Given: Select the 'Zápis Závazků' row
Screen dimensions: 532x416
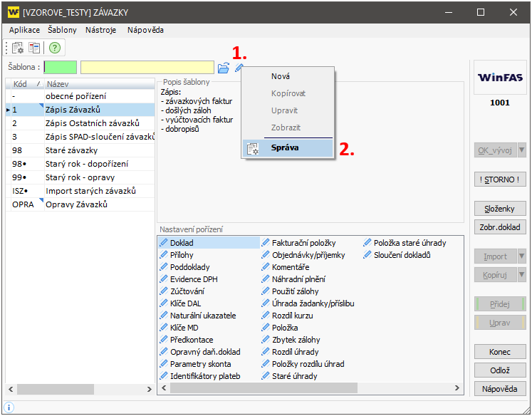Looking at the screenshot, I should click(80, 110).
